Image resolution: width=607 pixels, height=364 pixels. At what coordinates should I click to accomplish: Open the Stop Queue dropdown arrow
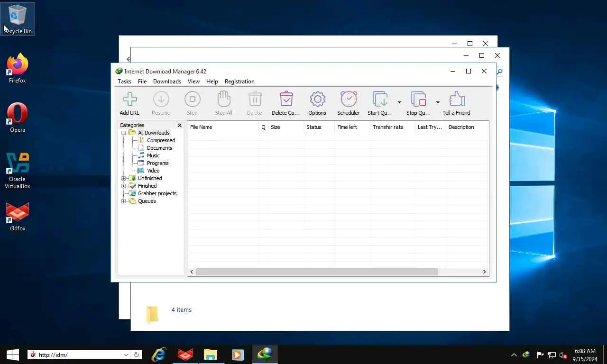(438, 102)
